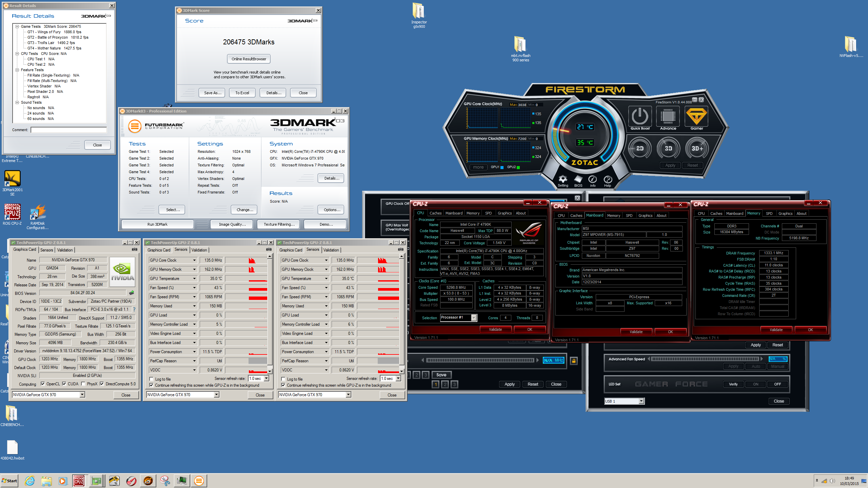Viewport: 868px width, 488px height.
Task: Click the Comment input field in Result Details
Action: click(x=69, y=130)
